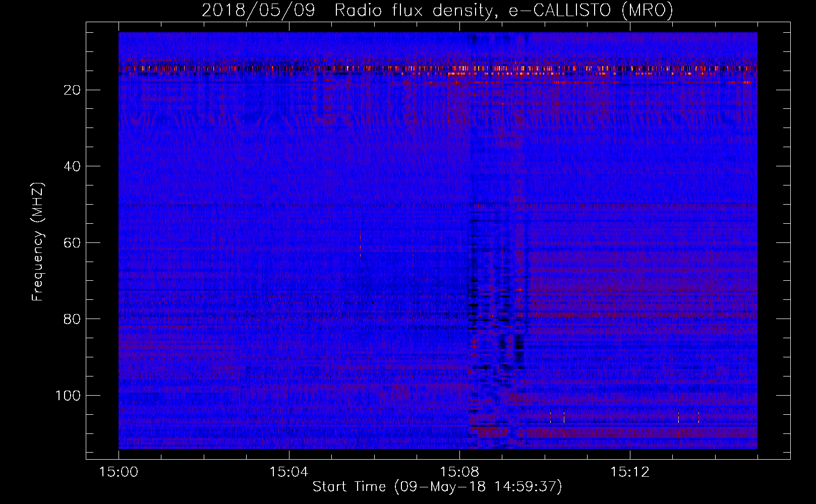This screenshot has width=816, height=504.
Task: Click the 15:12 time tick label
Action: click(x=629, y=472)
